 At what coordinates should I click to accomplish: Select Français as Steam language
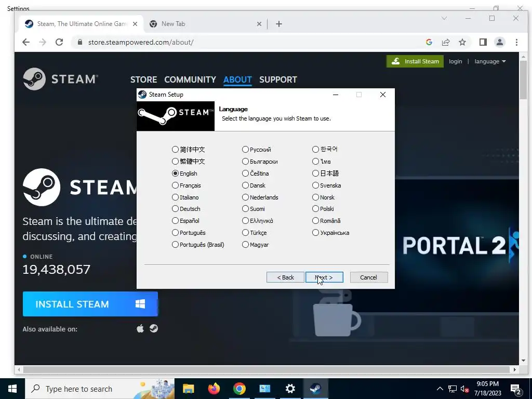pos(175,185)
